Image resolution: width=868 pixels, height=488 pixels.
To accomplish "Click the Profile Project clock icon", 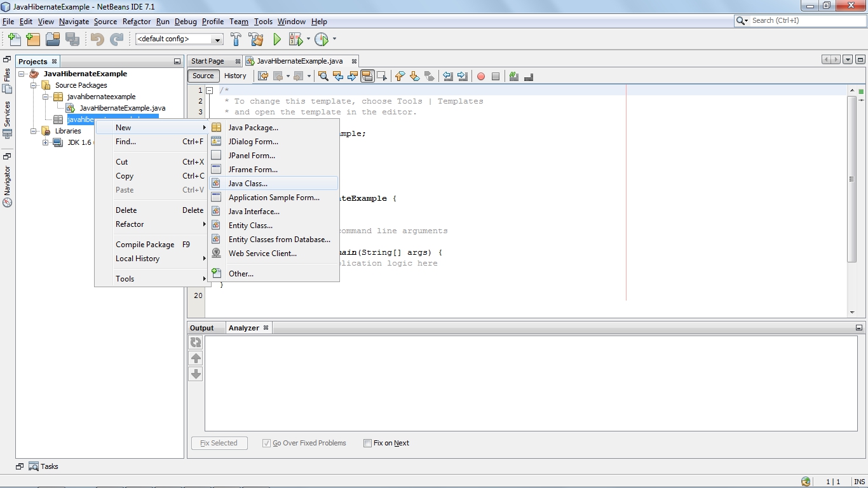I will point(322,39).
